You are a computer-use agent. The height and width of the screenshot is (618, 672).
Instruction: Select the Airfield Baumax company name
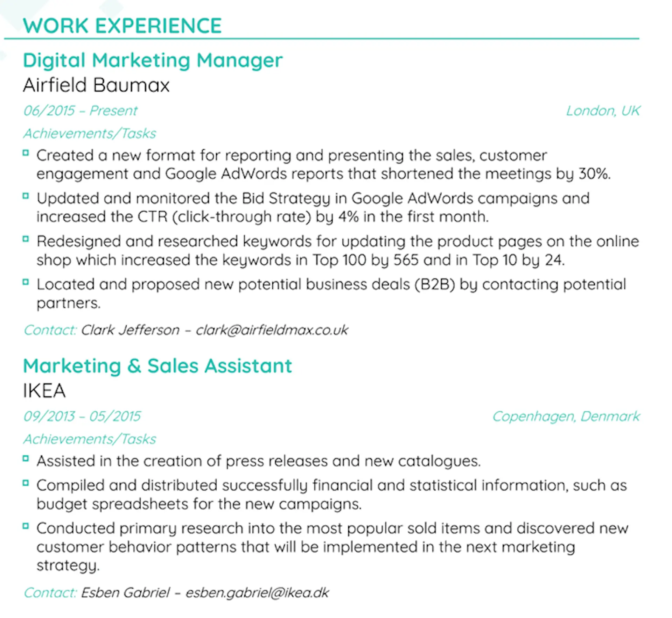(x=96, y=85)
